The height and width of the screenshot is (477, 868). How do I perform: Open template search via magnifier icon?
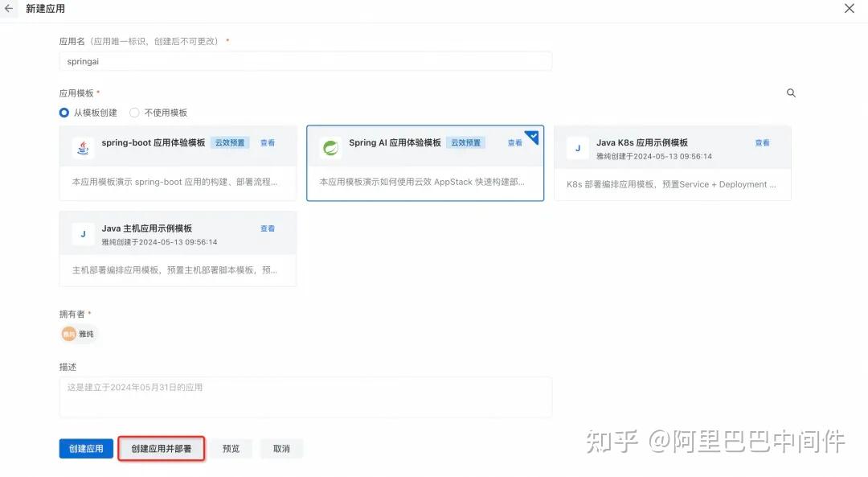coord(791,93)
